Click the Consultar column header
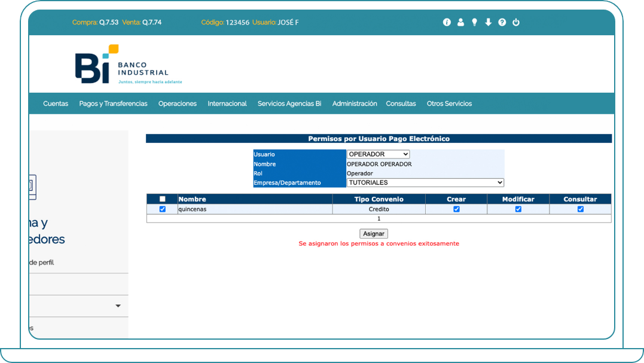The image size is (644, 363). [x=581, y=199]
